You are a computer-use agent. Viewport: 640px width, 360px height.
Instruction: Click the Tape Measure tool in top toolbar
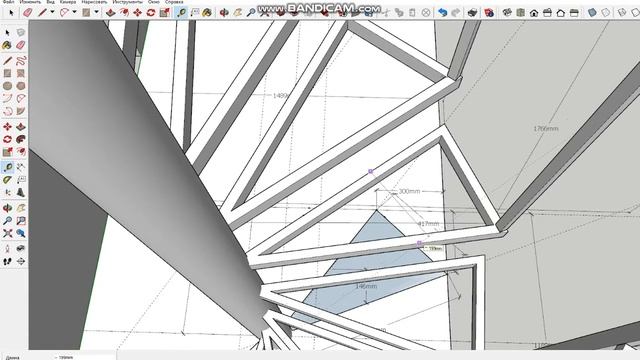click(x=181, y=13)
